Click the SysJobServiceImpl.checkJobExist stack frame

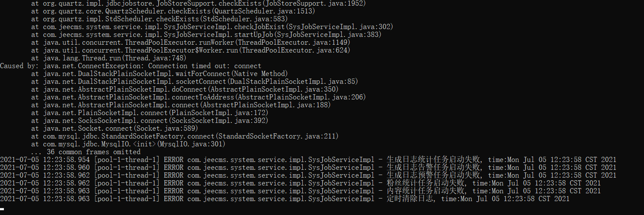point(212,27)
